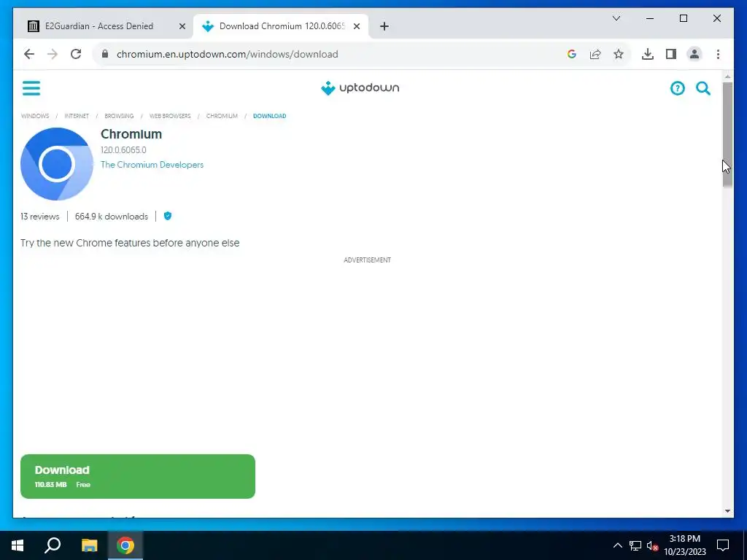Click the Google icon in the address bar
747x560 pixels.
tap(572, 54)
